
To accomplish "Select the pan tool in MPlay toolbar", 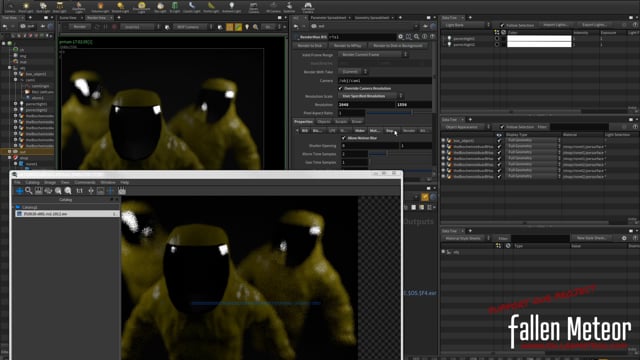I will (x=19, y=191).
